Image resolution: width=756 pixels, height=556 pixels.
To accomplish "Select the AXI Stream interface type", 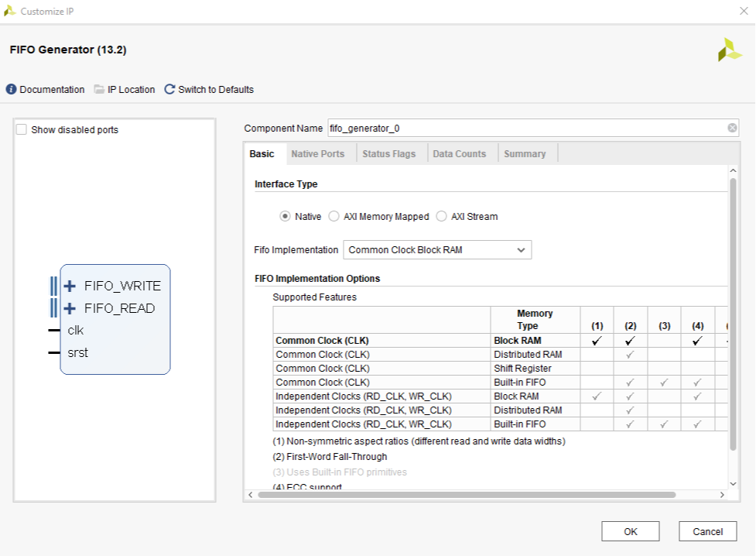I will pyautogui.click(x=441, y=217).
